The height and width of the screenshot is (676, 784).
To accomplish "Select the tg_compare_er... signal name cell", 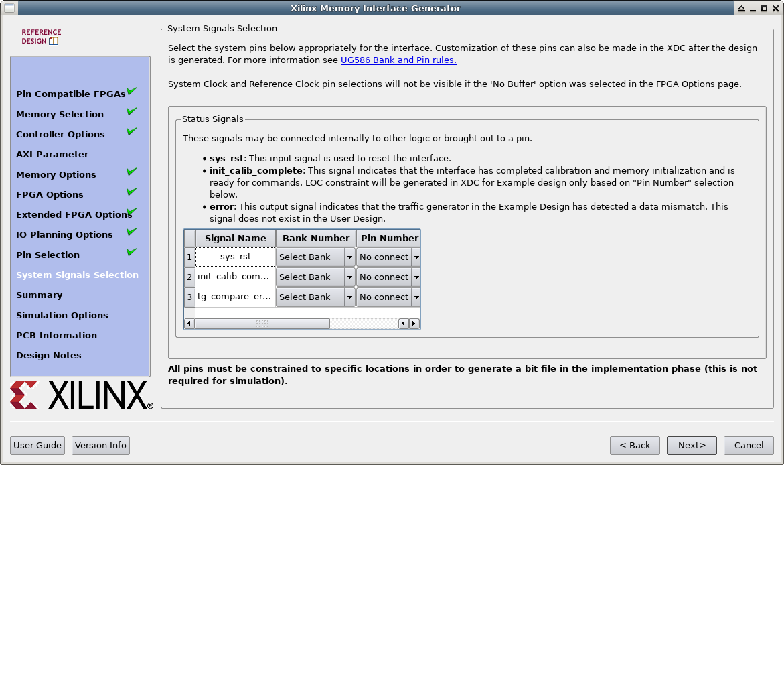I will [x=236, y=297].
